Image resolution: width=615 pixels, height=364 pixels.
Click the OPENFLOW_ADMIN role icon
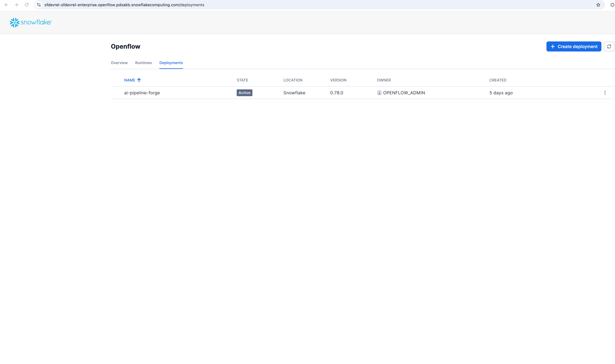click(379, 93)
